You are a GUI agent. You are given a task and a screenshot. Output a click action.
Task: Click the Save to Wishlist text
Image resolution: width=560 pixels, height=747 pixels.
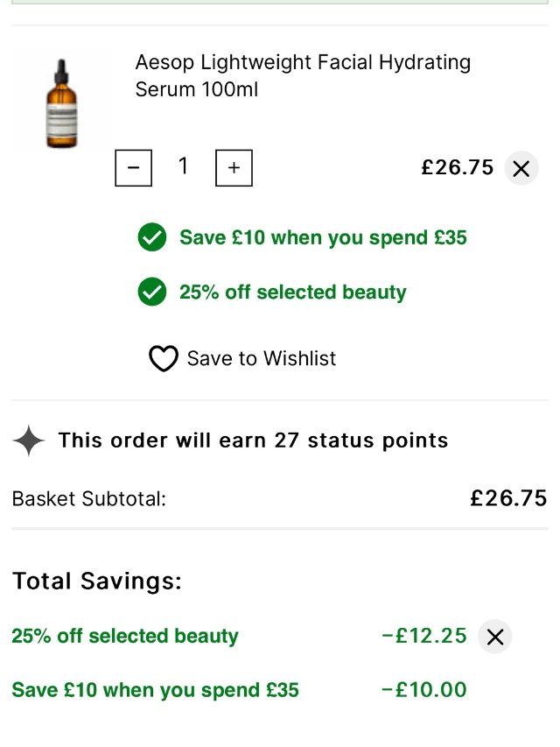pyautogui.click(x=261, y=358)
